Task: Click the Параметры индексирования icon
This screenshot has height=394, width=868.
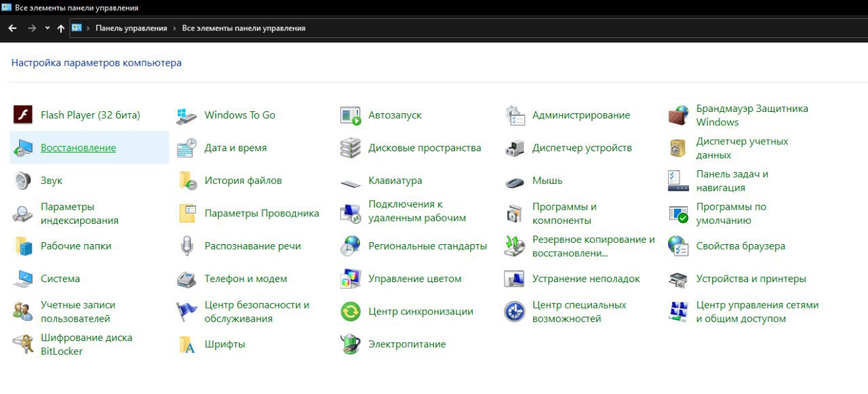Action: click(x=23, y=214)
